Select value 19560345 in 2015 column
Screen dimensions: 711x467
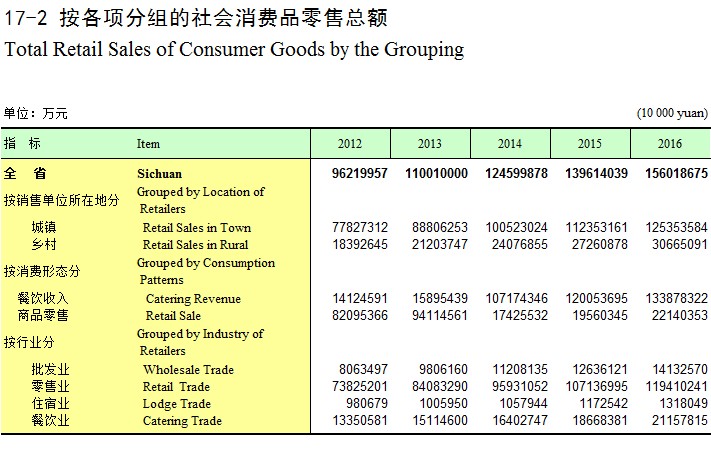point(600,315)
